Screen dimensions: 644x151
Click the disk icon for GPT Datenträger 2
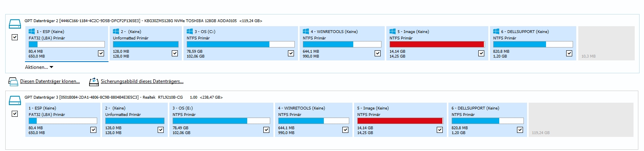click(15, 24)
